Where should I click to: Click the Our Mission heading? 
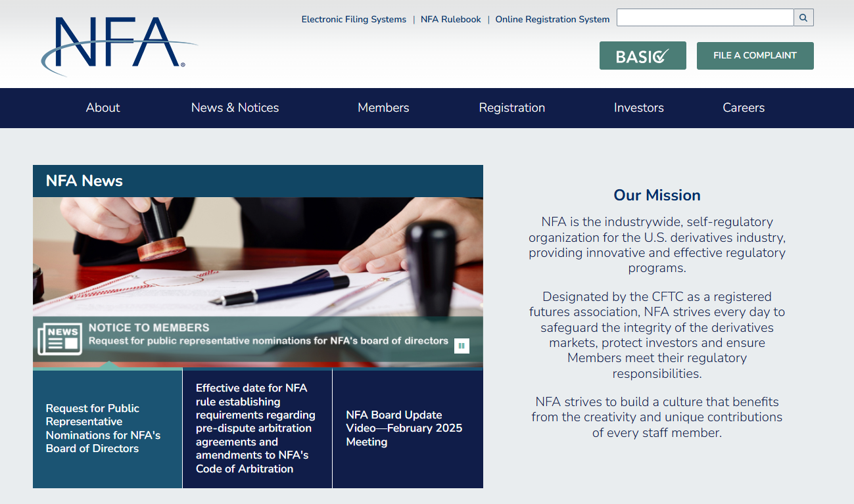[x=657, y=195]
